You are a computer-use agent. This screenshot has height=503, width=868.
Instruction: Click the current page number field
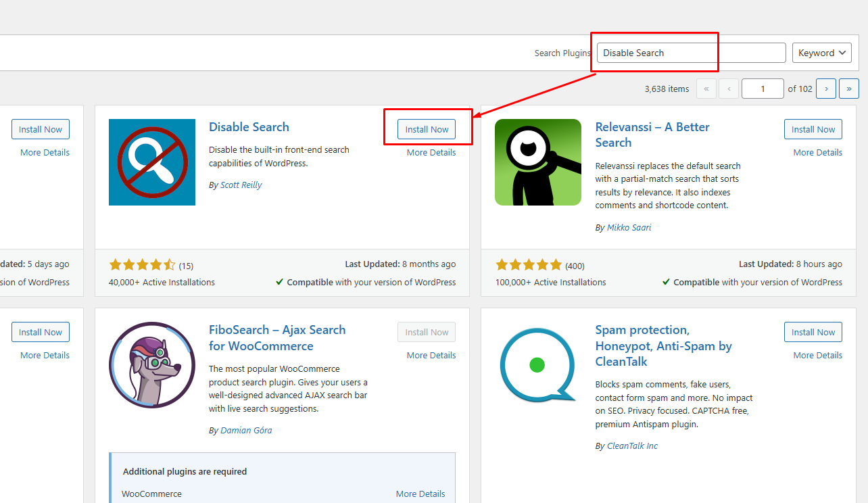pos(763,89)
